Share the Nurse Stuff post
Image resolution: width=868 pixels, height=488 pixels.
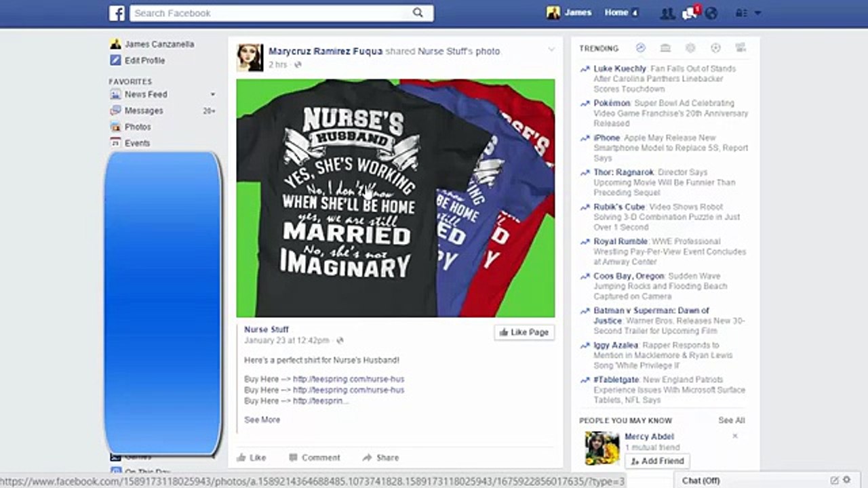381,457
